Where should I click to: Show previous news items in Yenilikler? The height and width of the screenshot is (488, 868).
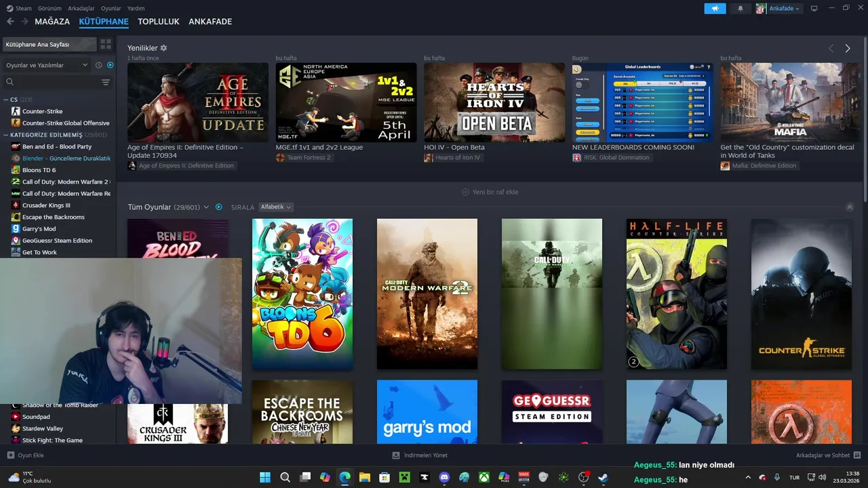tap(831, 48)
